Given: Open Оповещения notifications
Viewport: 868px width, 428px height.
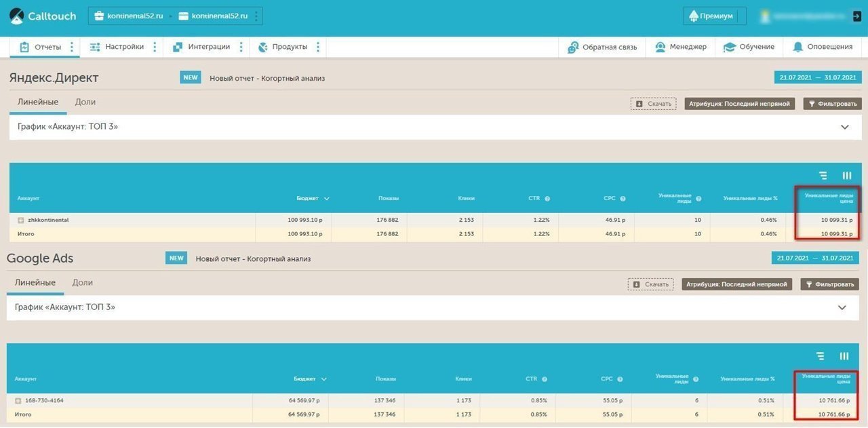Looking at the screenshot, I should [822, 47].
